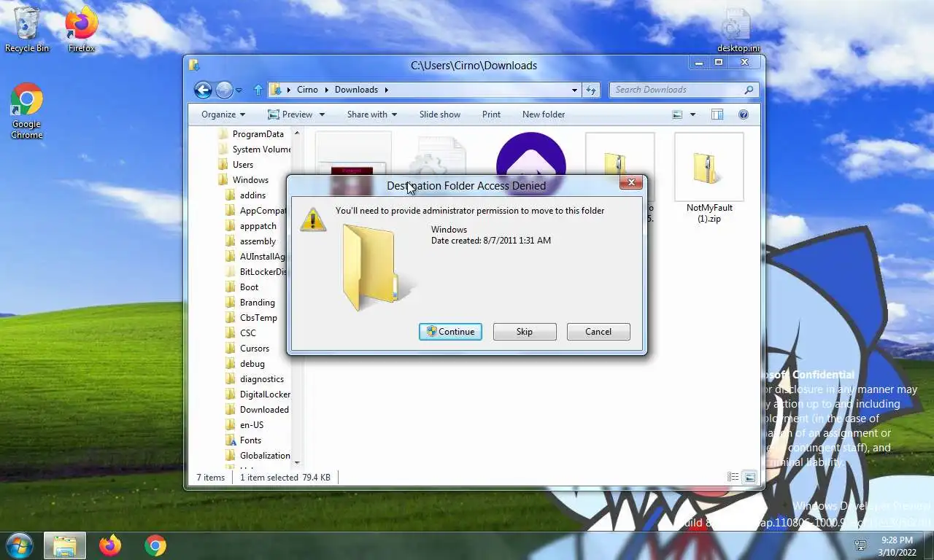
Task: Select the desktop.ini file on the desktop
Action: [x=738, y=31]
